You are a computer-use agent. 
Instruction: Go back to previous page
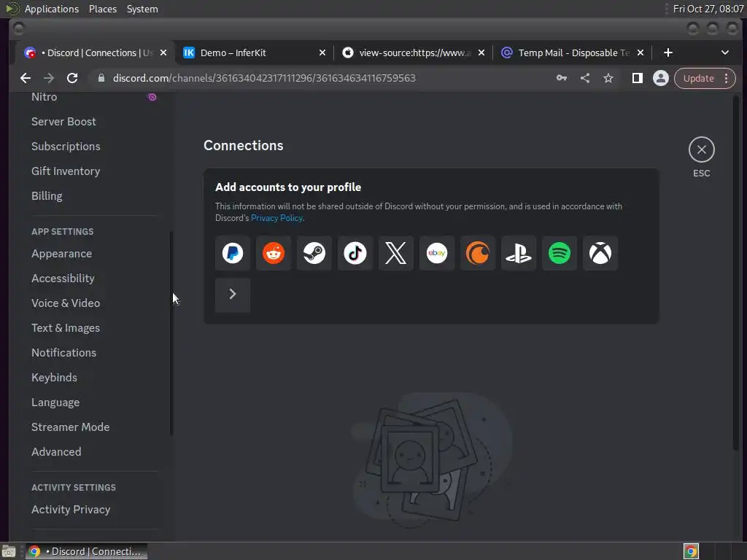tap(26, 78)
